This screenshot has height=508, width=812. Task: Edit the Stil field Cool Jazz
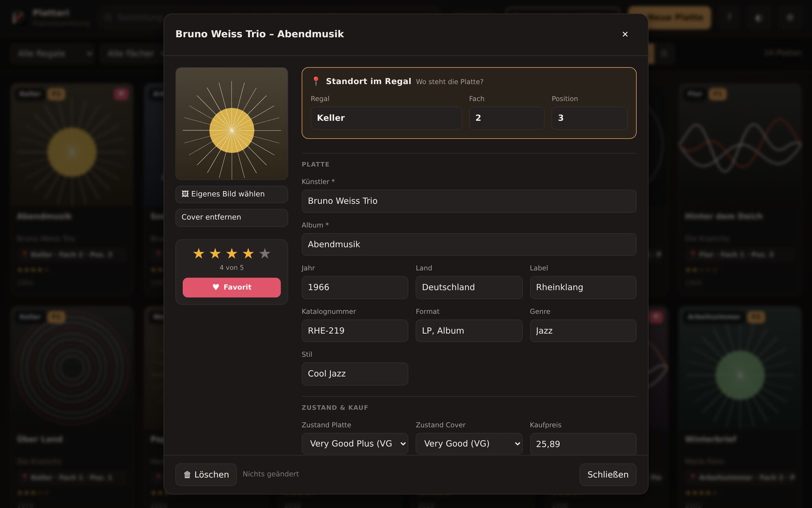coord(355,374)
